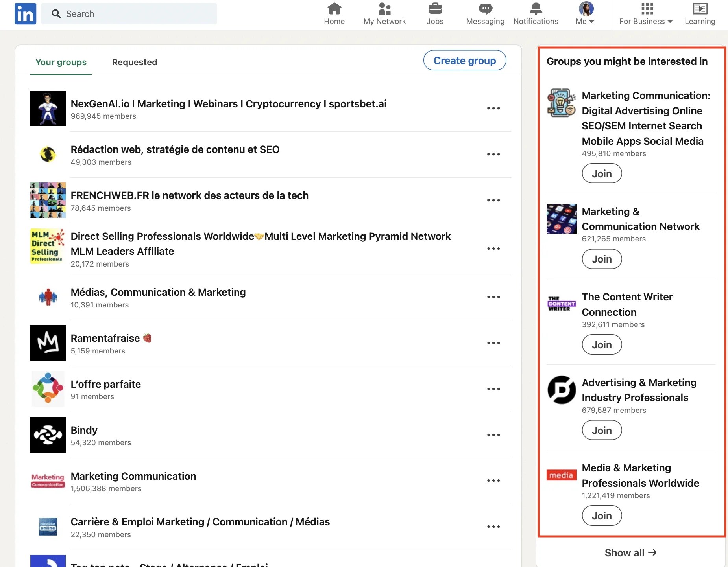728x567 pixels.
Task: Join Marketing & Communication Network group
Action: 602,259
